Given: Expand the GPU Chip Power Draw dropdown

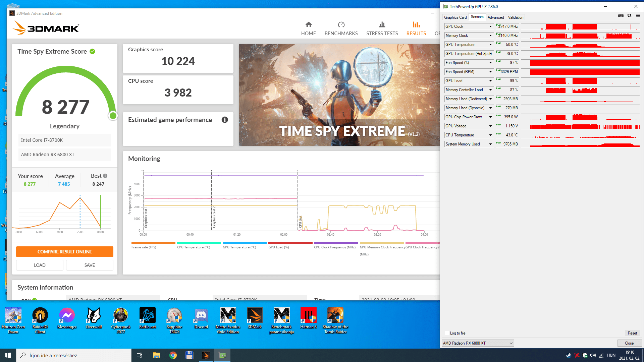Looking at the screenshot, I should pos(490,117).
